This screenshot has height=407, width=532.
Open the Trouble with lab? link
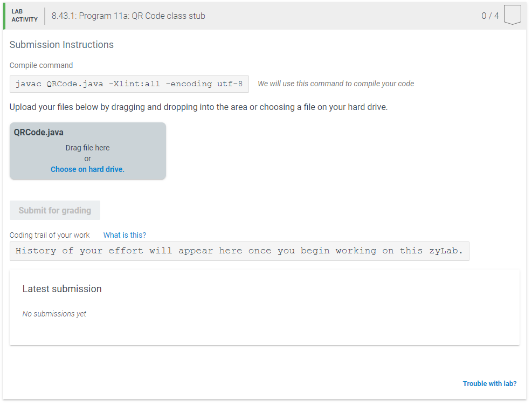489,384
